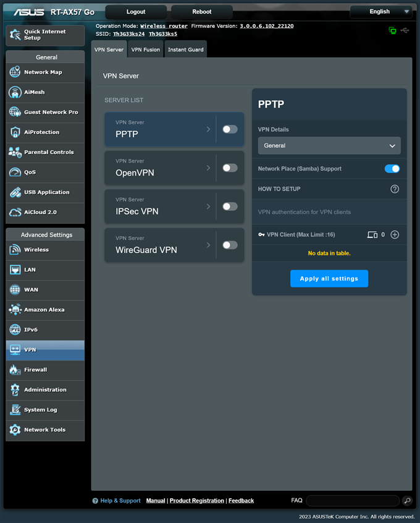Click the Firewall flame icon
Screen dimensions: 420x523
pyautogui.click(x=15, y=370)
